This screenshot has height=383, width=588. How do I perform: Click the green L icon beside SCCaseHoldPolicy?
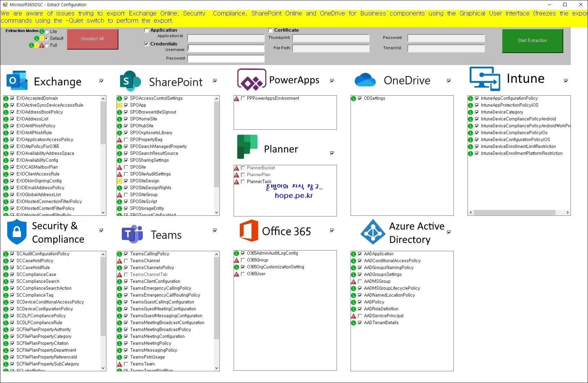6,261
